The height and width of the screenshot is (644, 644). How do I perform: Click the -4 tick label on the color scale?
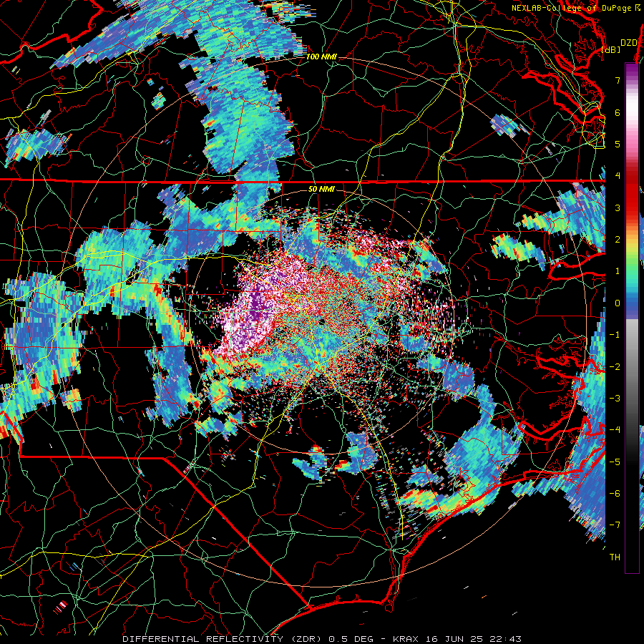point(615,429)
